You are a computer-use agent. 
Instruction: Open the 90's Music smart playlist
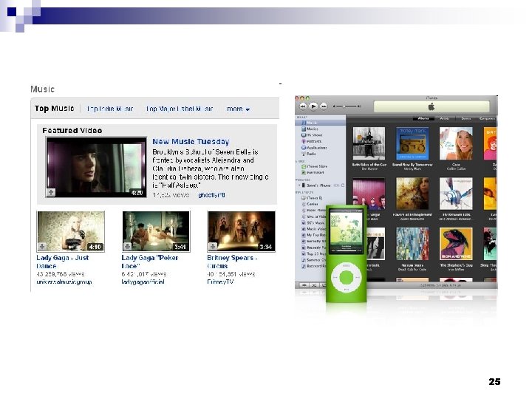tap(313, 223)
